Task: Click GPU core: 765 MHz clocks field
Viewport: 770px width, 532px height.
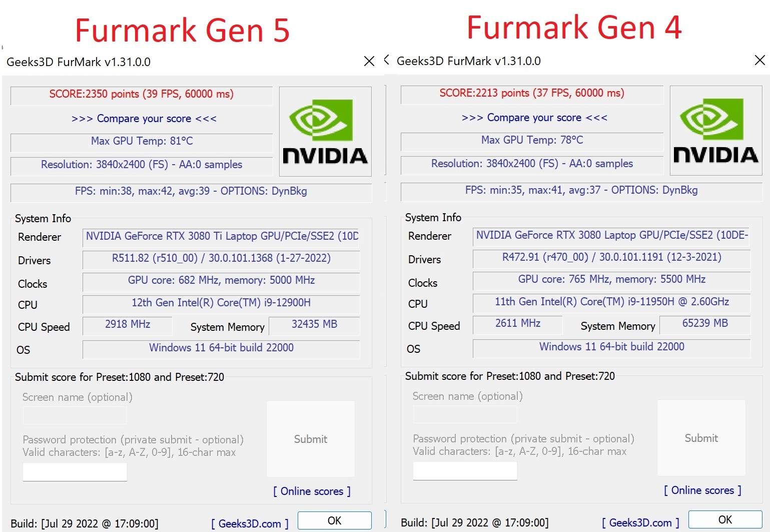Action: pyautogui.click(x=611, y=280)
